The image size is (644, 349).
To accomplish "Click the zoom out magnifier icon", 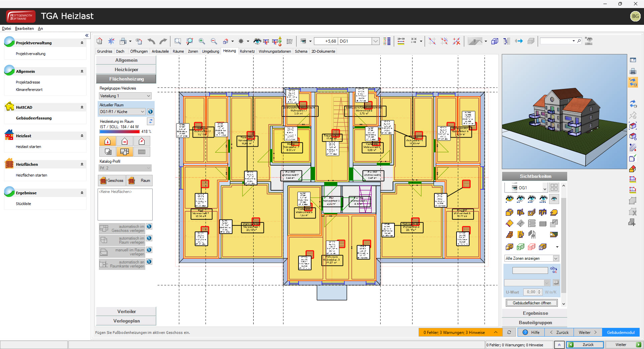I will click(x=214, y=41).
